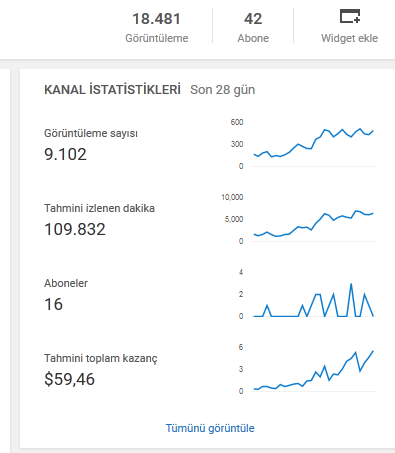Screen dimensions: 395x453
Task: Click the 18.481 total views count
Action: pos(156,19)
